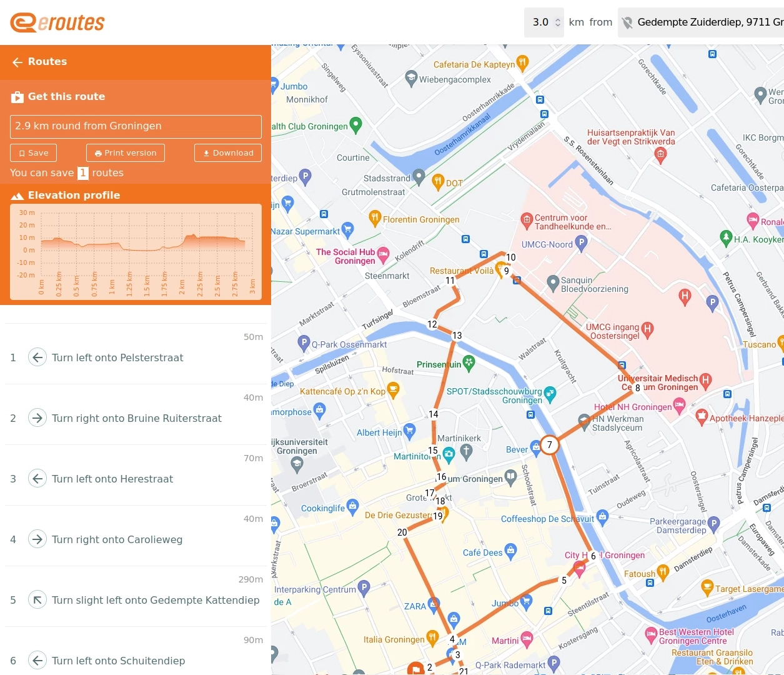Edit the route name field
This screenshot has height=675, width=784.
136,126
